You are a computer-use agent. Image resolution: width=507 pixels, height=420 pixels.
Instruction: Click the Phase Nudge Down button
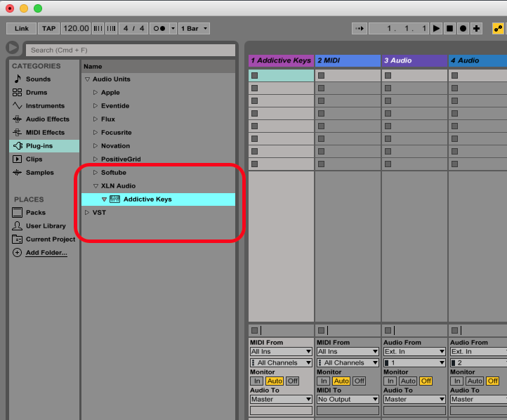point(98,29)
